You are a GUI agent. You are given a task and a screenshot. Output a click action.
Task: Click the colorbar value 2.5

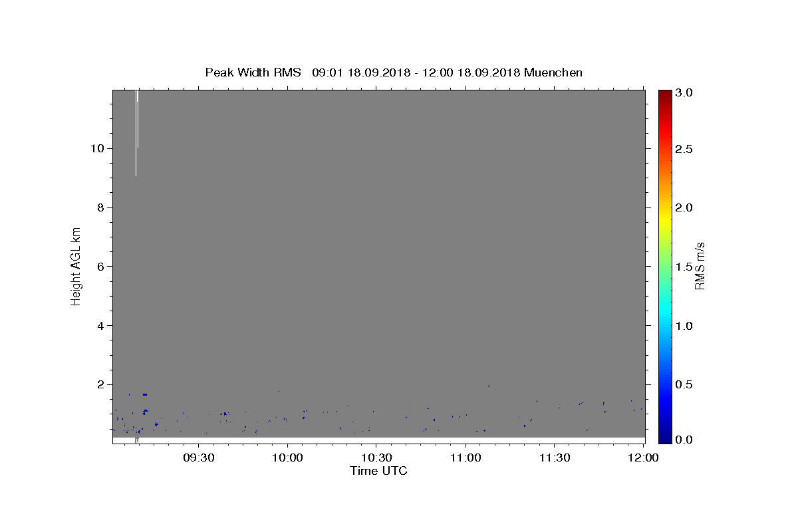[x=684, y=149]
